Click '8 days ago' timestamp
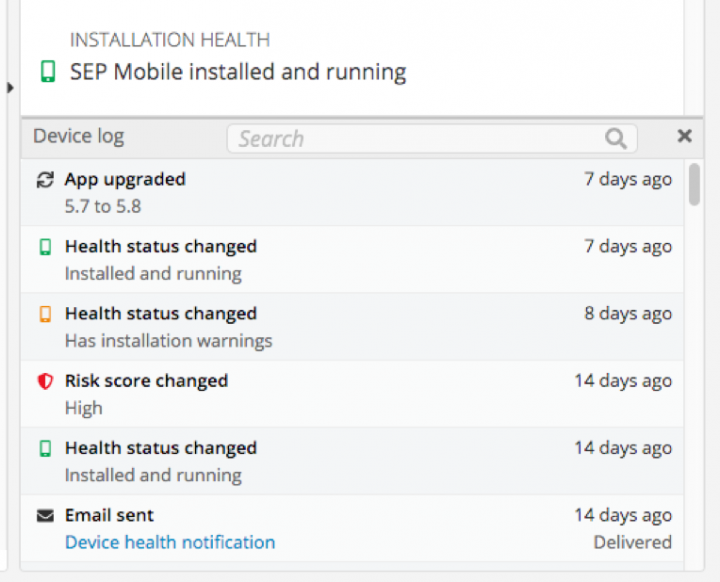 click(628, 314)
